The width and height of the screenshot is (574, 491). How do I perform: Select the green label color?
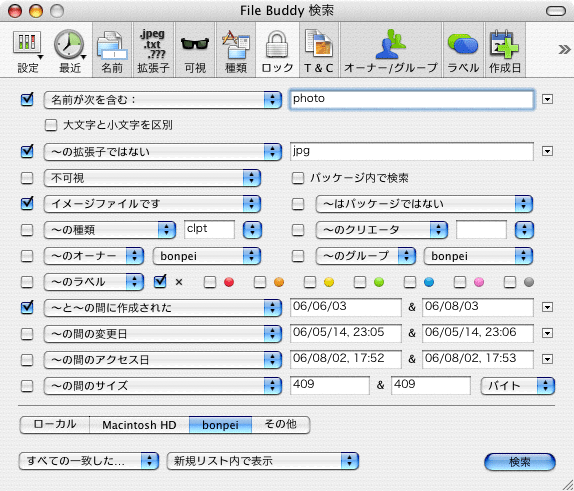pyautogui.click(x=359, y=282)
